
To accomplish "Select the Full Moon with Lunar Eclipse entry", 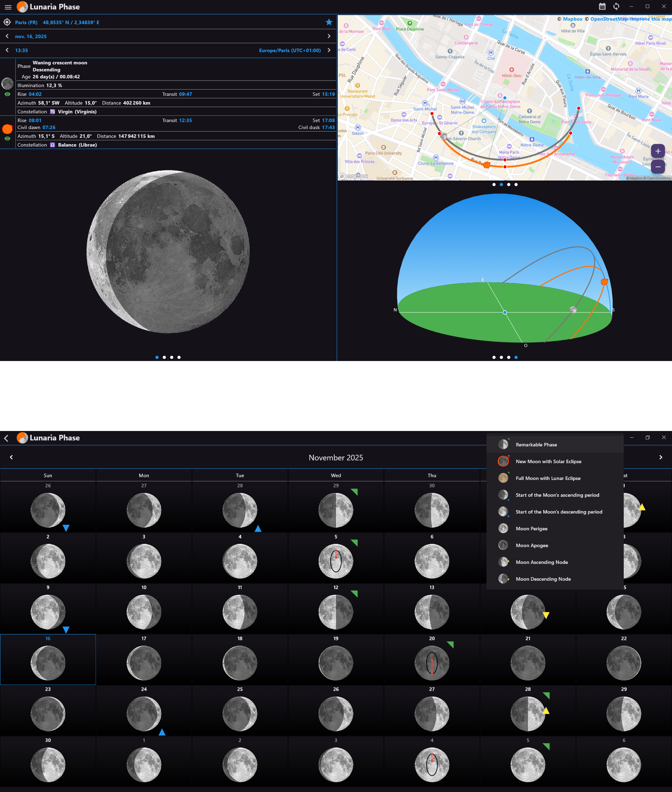I will click(x=548, y=478).
